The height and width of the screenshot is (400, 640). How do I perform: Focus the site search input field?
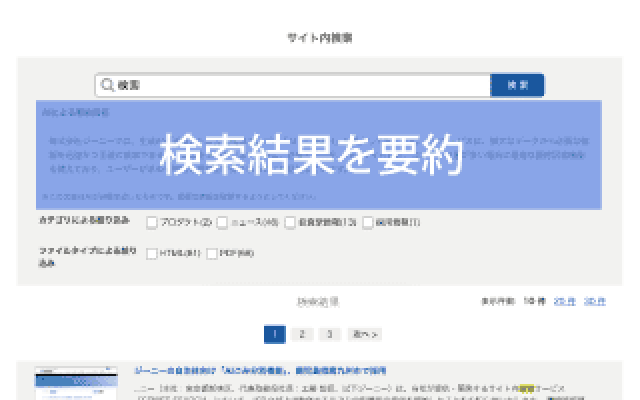(293, 85)
